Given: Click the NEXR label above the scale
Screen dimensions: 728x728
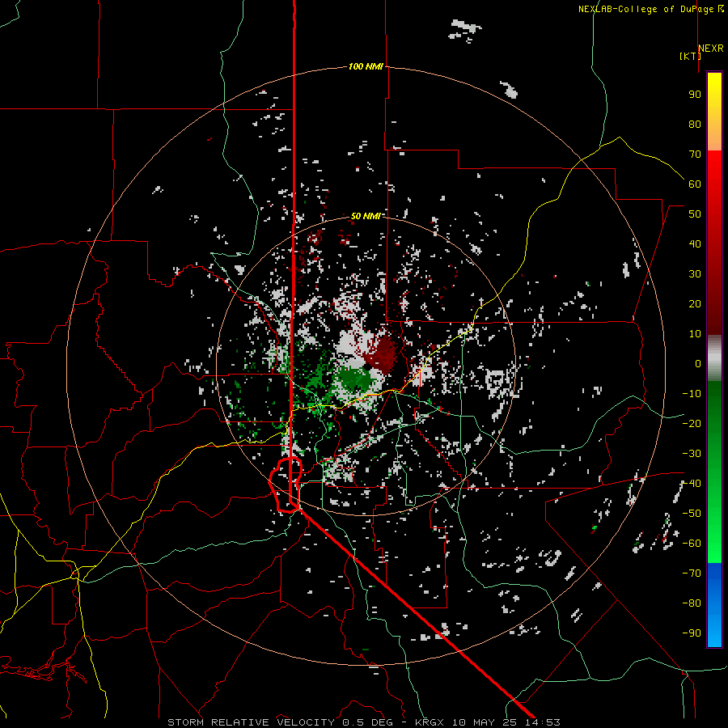Looking at the screenshot, I should [710, 49].
